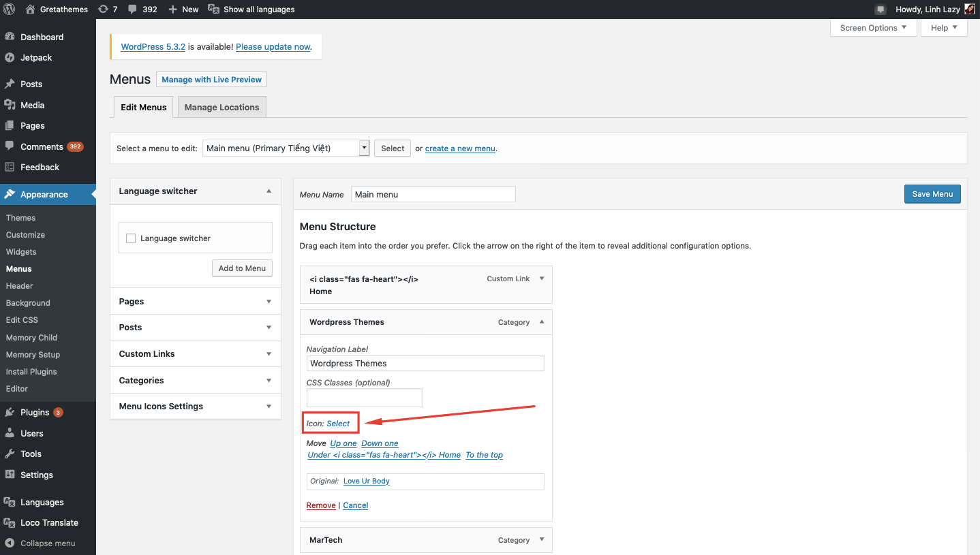Click the Save Menu button
Viewport: 980px width, 555px height.
pyautogui.click(x=932, y=194)
